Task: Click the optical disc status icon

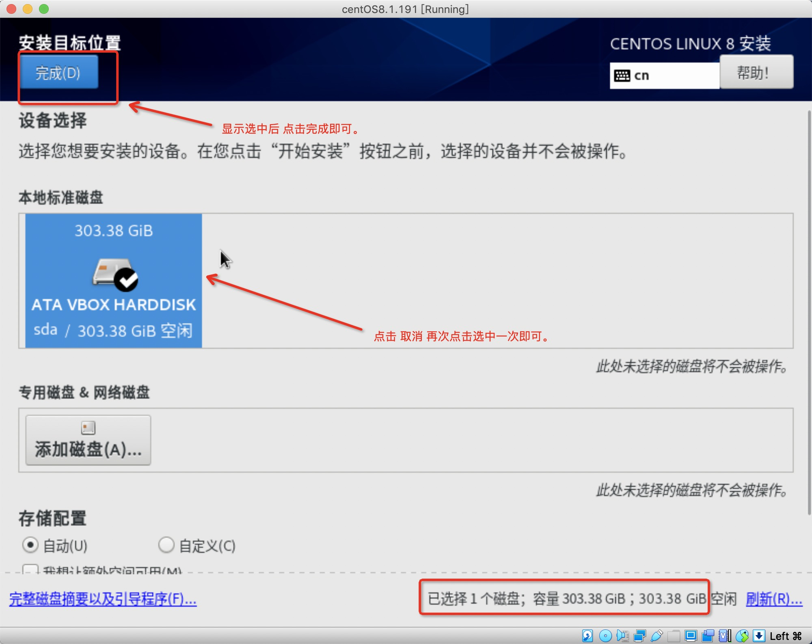Action: (x=605, y=635)
